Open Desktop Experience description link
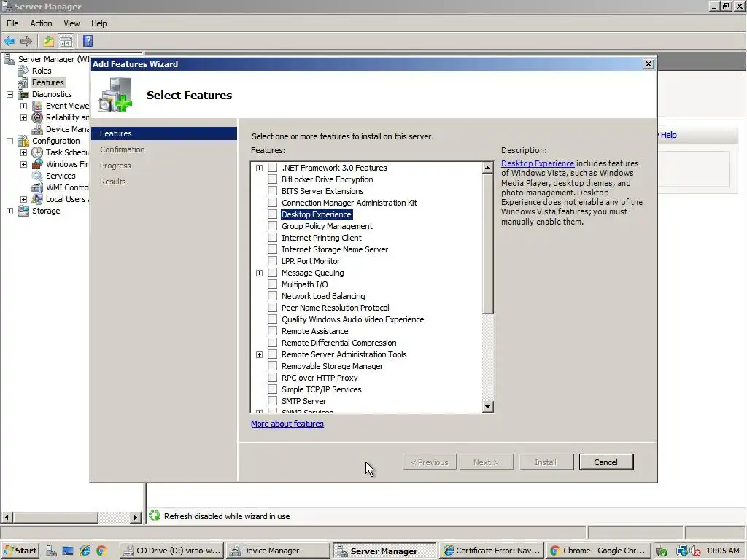747x560 pixels. [x=538, y=163]
